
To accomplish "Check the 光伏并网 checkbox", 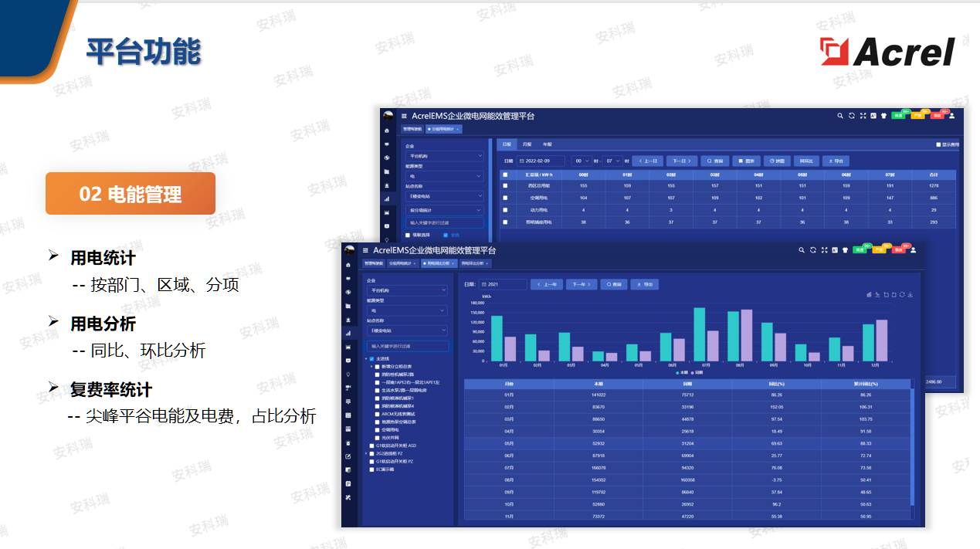I will point(377,438).
